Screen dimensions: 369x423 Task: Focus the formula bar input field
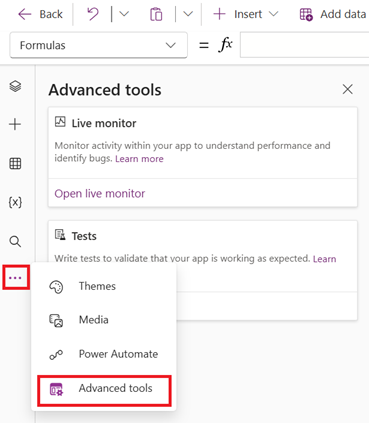tap(304, 45)
